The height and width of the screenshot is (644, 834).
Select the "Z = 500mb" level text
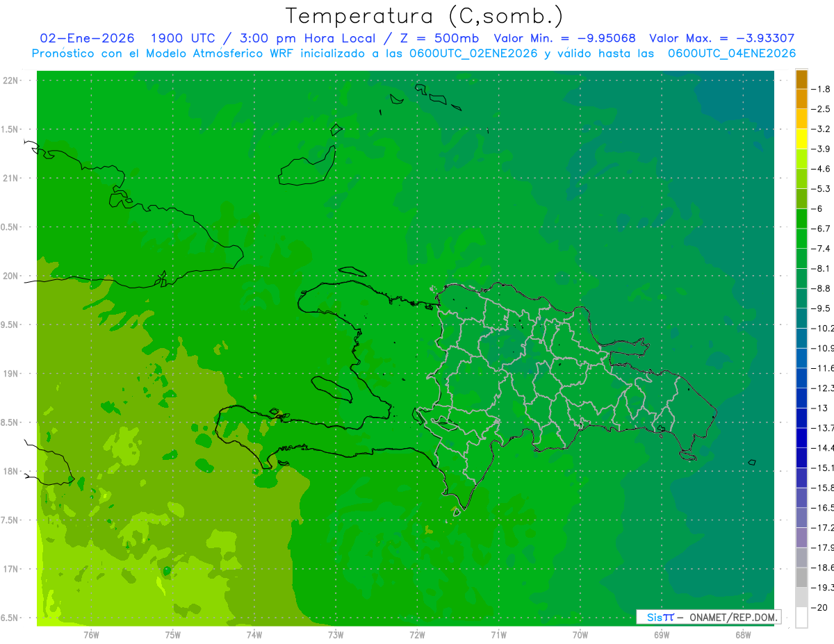click(x=441, y=38)
